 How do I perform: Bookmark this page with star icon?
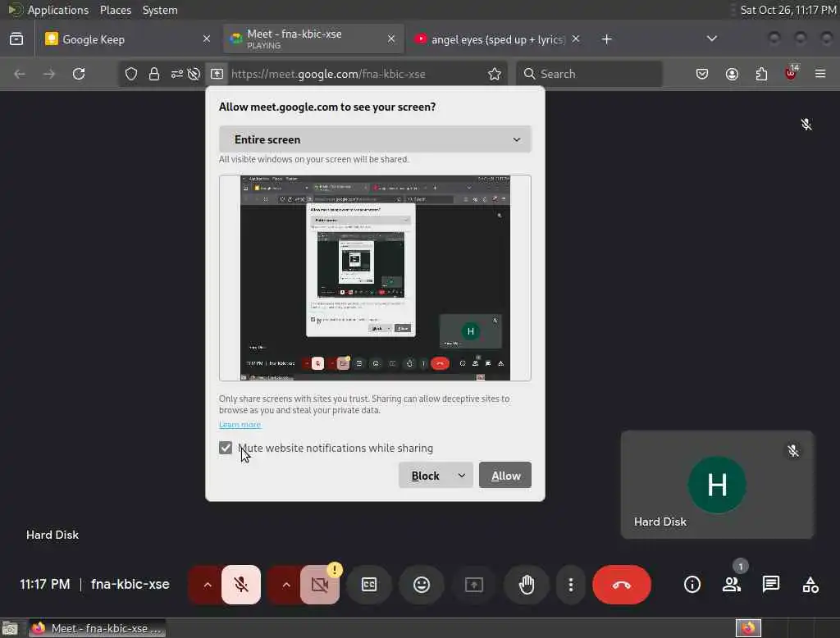(x=495, y=74)
